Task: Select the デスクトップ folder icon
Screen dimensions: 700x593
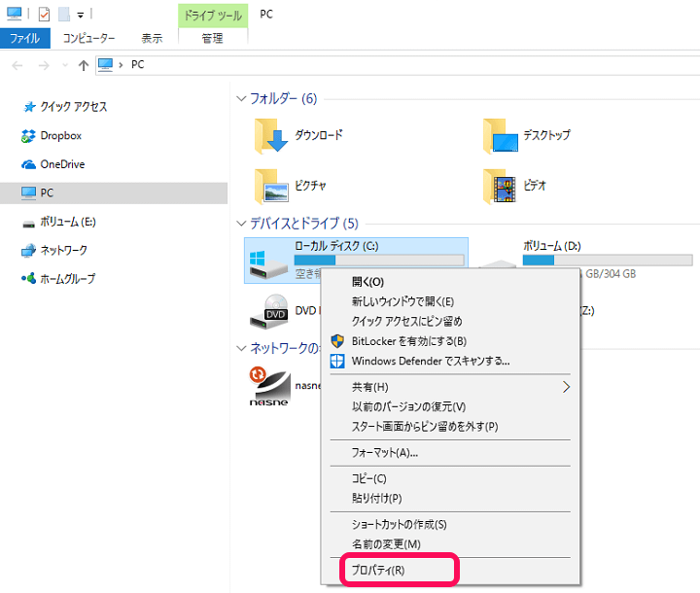Action: [x=501, y=136]
